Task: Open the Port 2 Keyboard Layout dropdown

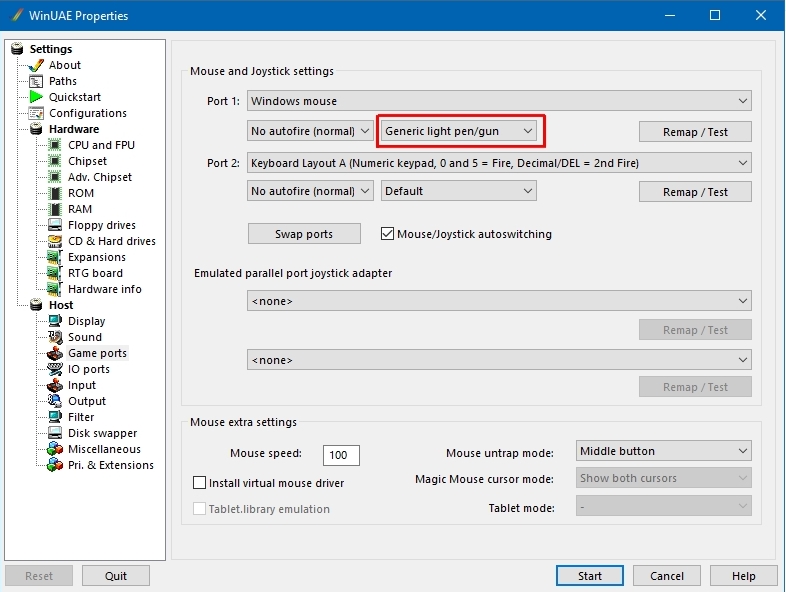Action: point(499,163)
